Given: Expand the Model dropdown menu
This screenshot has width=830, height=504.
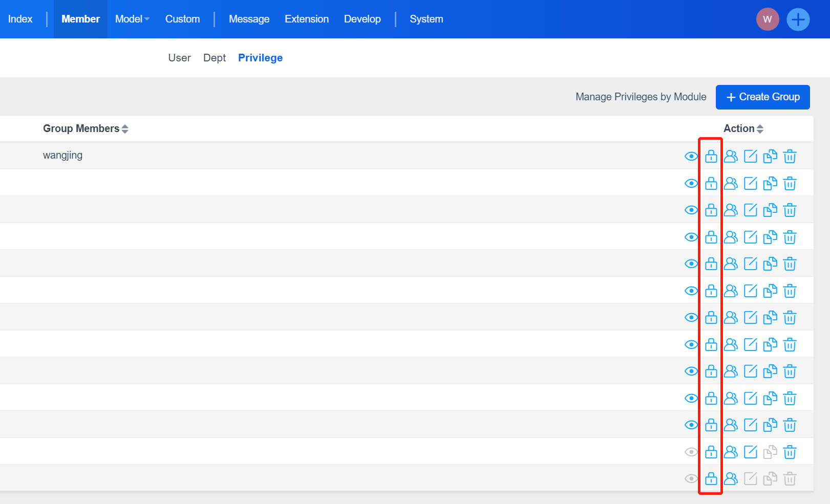Looking at the screenshot, I should click(x=132, y=19).
